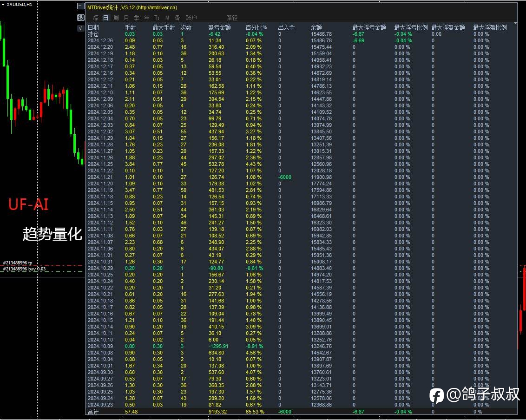
Task: Open the mtdriver.cn link in title
Action: point(157,7)
